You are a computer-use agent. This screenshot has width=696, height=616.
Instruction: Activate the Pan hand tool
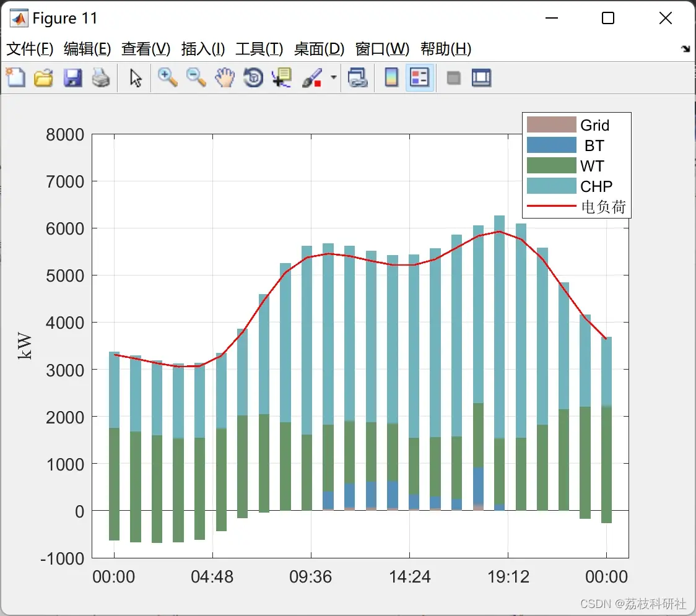click(225, 77)
